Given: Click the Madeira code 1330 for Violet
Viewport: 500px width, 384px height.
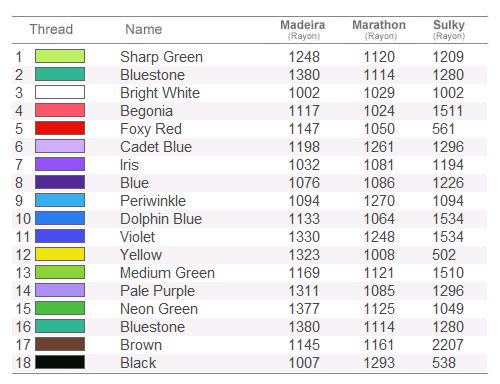Looking at the screenshot, I should tap(304, 237).
